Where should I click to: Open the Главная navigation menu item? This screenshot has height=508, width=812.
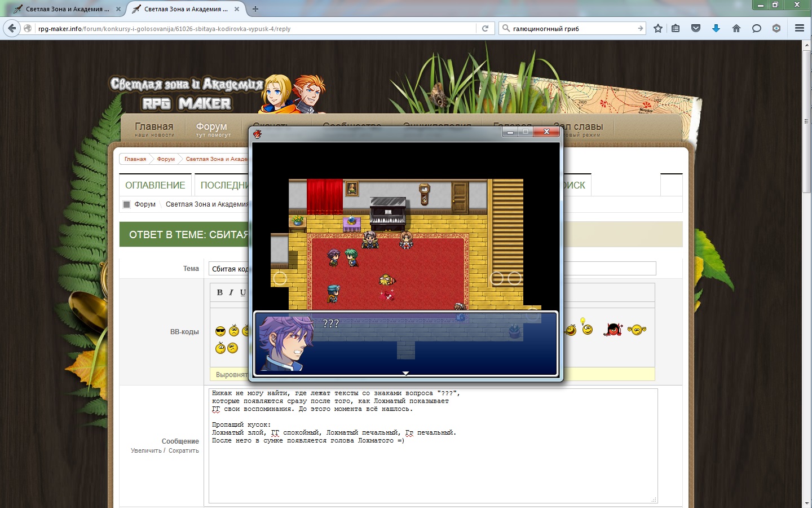pos(154,129)
